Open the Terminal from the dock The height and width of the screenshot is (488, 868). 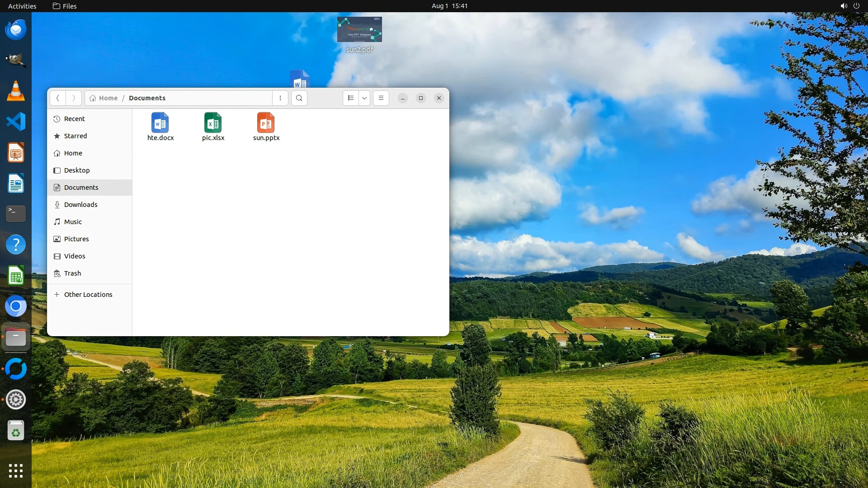tap(16, 214)
